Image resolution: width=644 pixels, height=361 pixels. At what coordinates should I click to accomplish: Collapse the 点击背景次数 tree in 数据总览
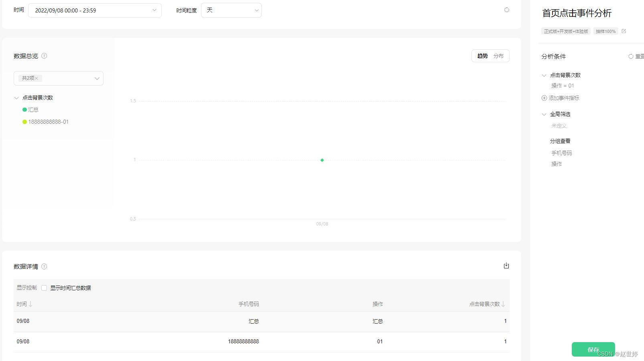(x=16, y=98)
